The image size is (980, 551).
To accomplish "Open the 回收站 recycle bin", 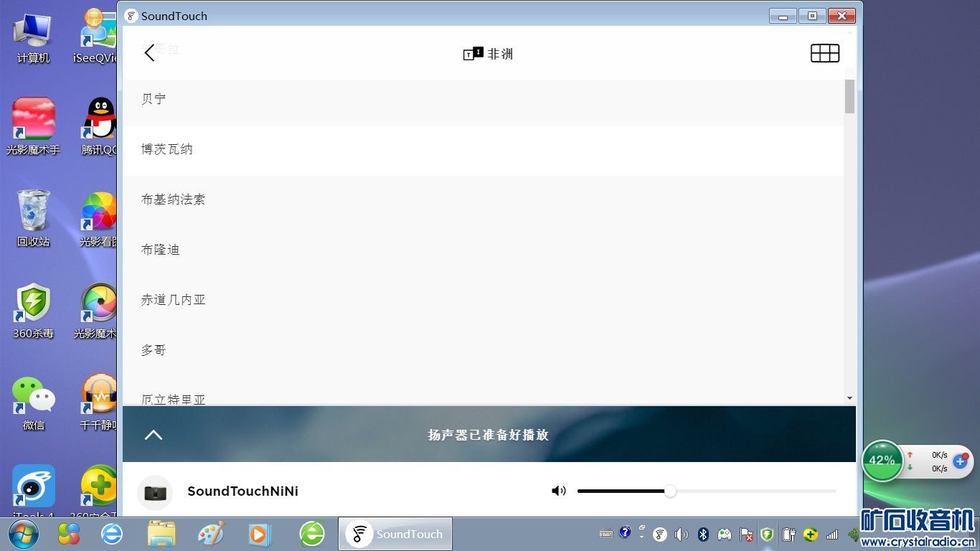I will click(33, 219).
